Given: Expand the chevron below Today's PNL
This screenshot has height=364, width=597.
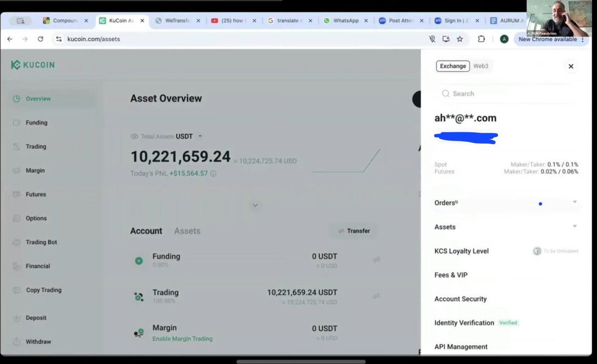Looking at the screenshot, I should pyautogui.click(x=255, y=205).
